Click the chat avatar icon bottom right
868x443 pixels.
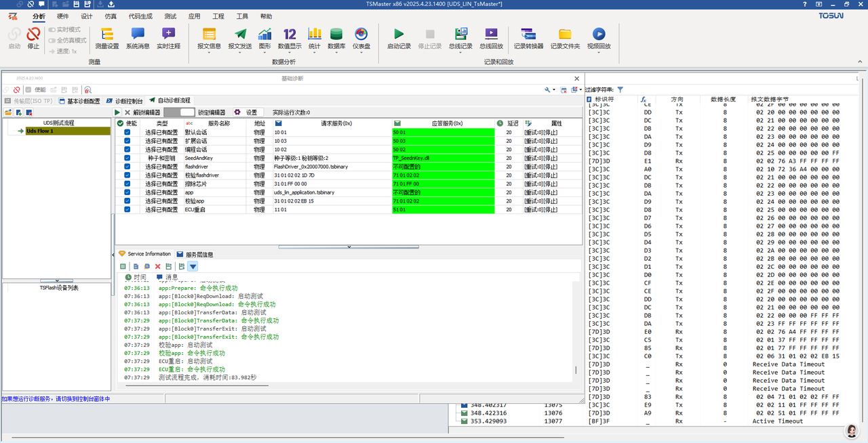[852, 431]
